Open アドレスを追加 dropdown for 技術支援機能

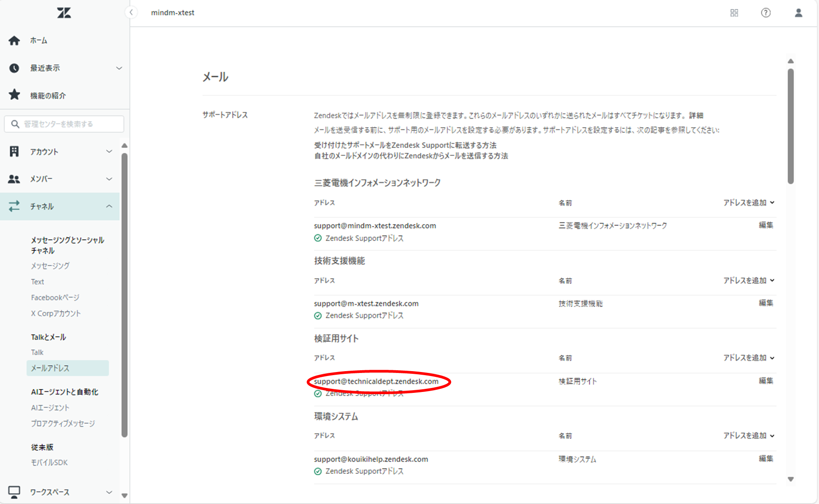(x=749, y=280)
